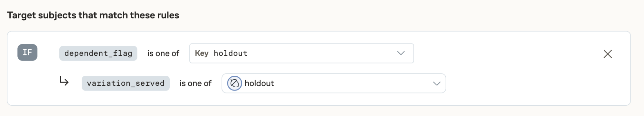Click the 'Key' label inside the flag selector
Viewport: 644px width, 116px height.
tap(202, 53)
